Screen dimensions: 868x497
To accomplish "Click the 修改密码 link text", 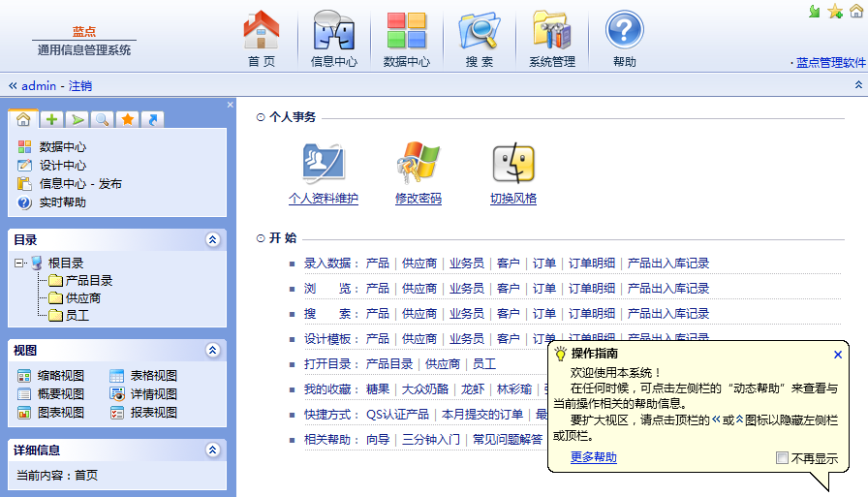I will [x=418, y=199].
